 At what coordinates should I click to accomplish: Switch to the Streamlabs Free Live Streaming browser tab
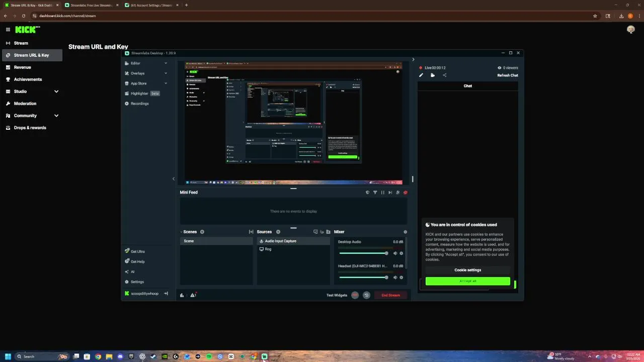pos(92,5)
